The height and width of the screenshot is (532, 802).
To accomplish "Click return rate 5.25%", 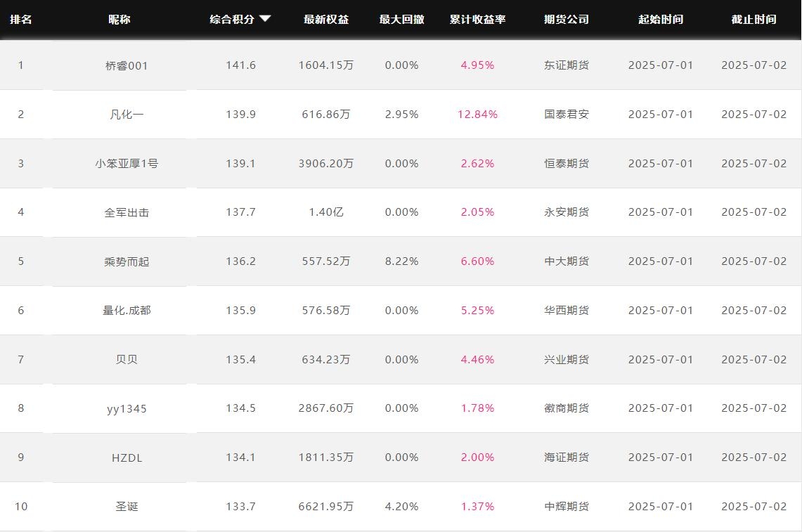I will [477, 311].
